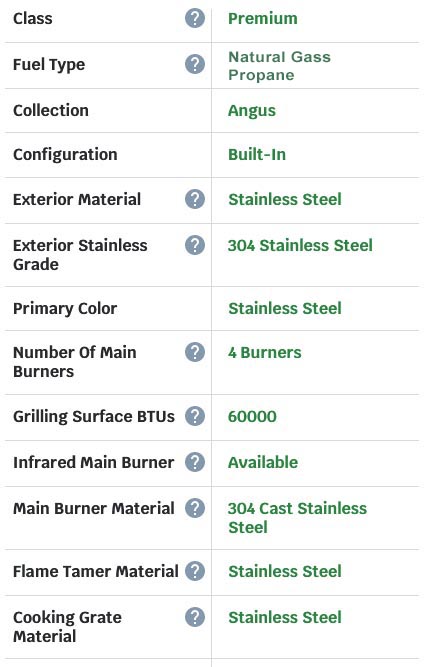Open the Infrared Main Burner help icon
The image size is (430, 667).
[195, 462]
